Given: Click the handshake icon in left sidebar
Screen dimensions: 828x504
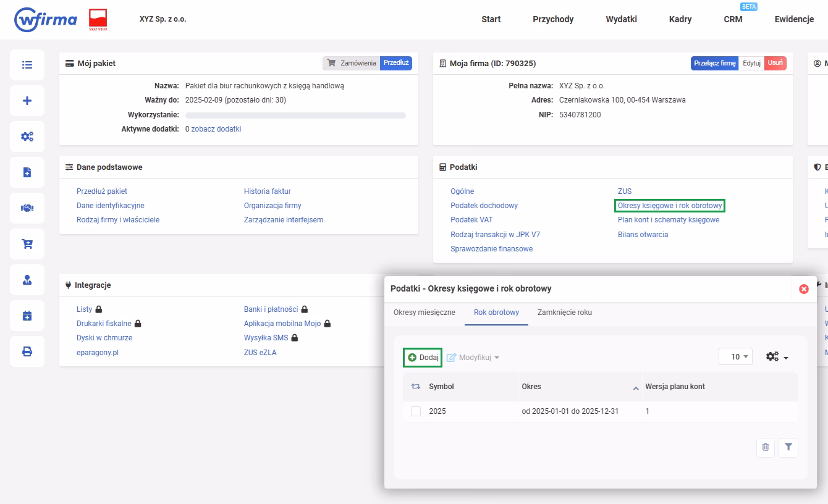Looking at the screenshot, I should 27,208.
